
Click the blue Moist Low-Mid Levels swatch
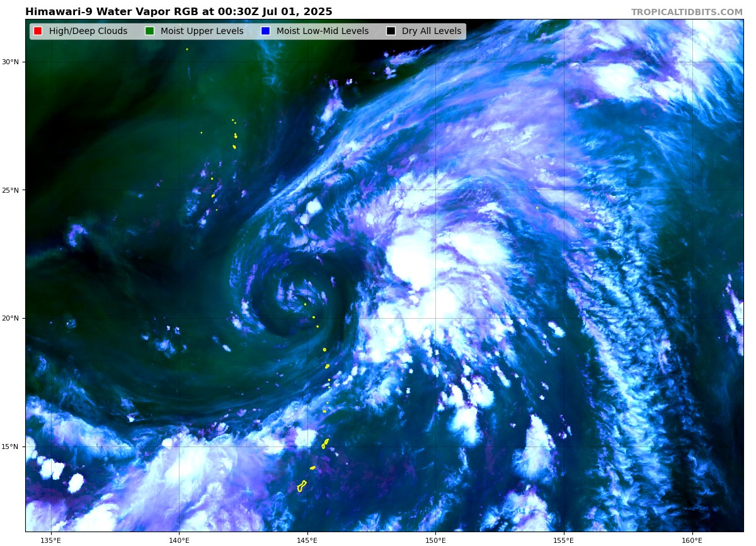[x=265, y=31]
